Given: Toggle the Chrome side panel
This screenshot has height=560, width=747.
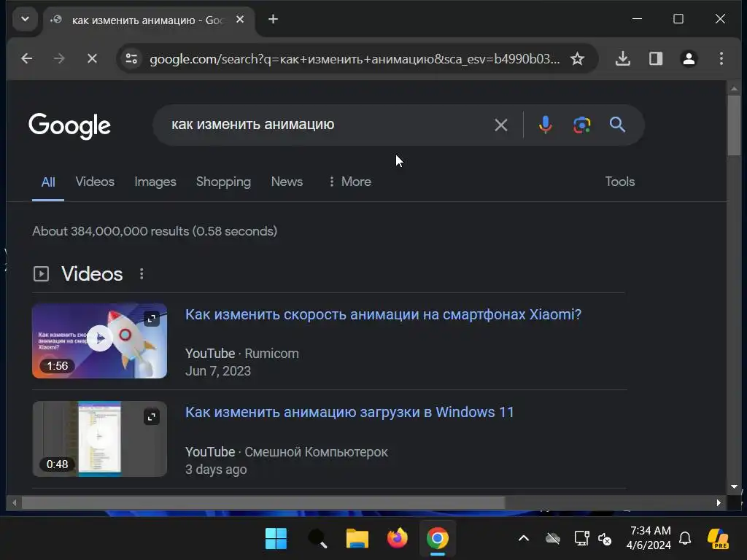Looking at the screenshot, I should tap(656, 58).
